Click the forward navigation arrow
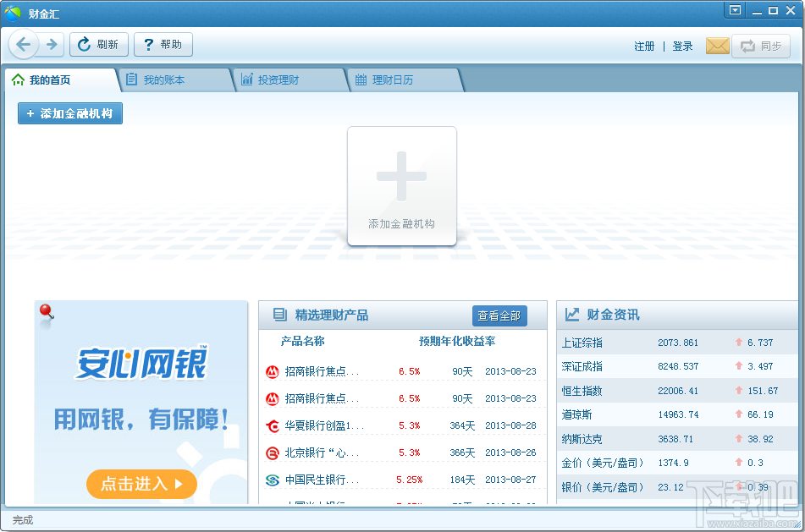The width and height of the screenshot is (805, 532). (50, 44)
